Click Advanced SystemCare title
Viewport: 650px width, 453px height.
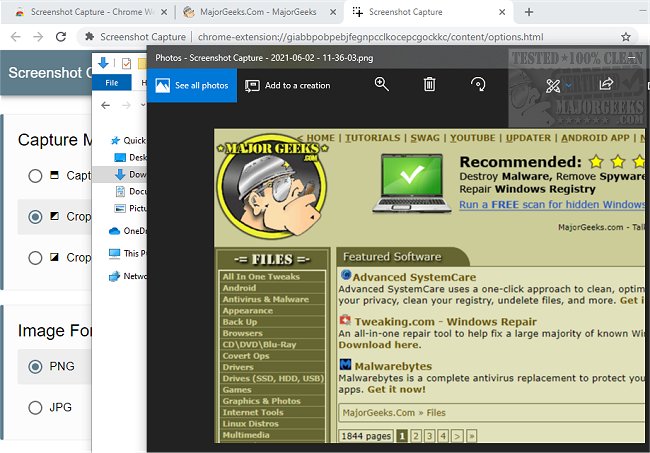click(414, 277)
